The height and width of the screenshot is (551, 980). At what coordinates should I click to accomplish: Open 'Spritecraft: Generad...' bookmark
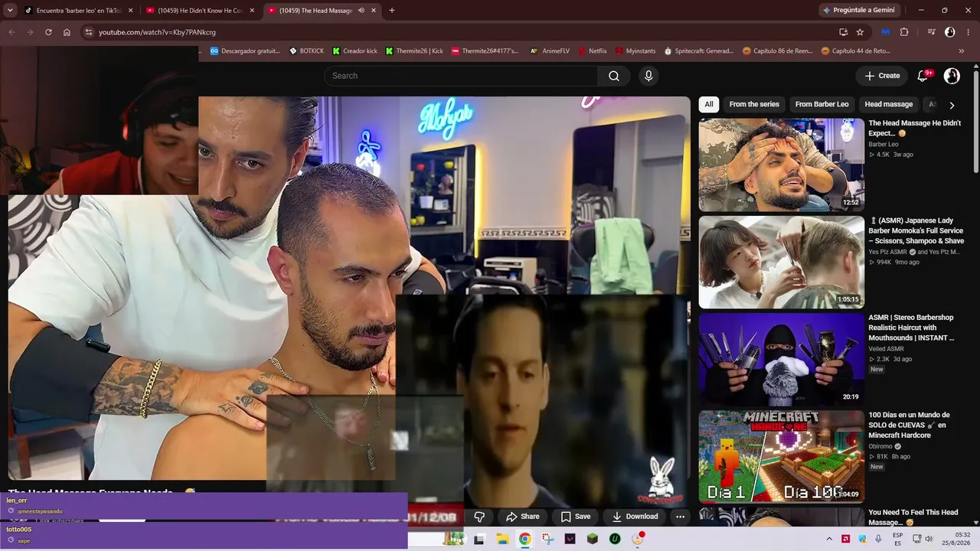pyautogui.click(x=698, y=51)
